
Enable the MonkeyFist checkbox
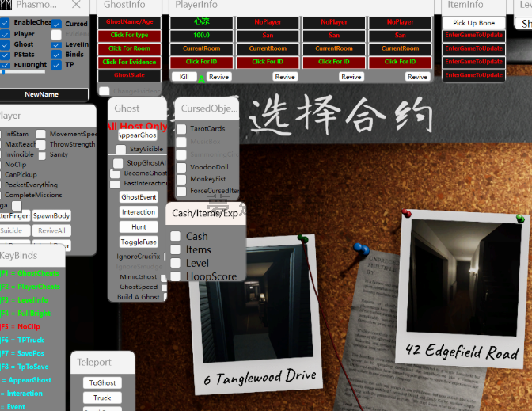pyautogui.click(x=181, y=179)
